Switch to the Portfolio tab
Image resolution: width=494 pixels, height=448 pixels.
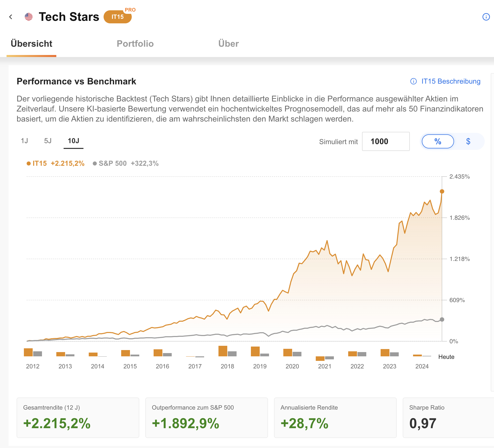click(135, 44)
